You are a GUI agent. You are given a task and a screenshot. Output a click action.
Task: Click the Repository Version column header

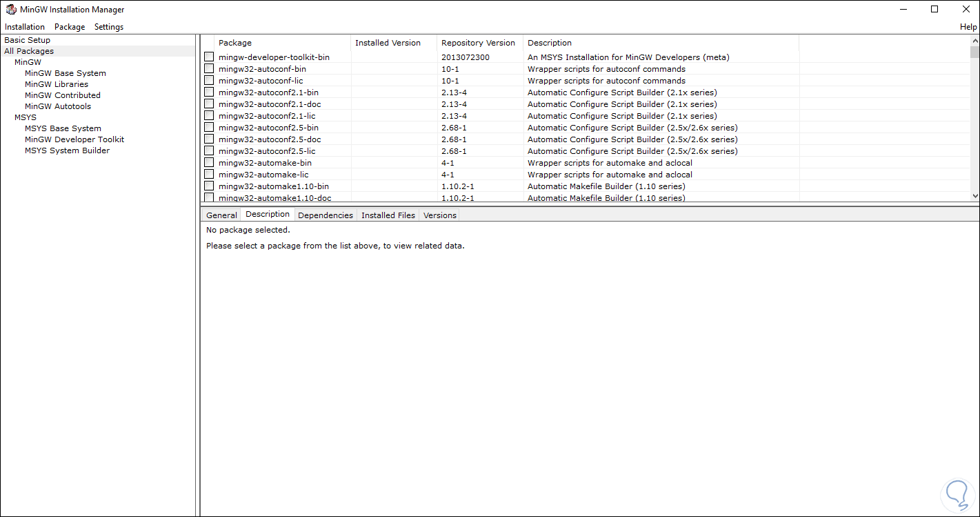coord(480,43)
